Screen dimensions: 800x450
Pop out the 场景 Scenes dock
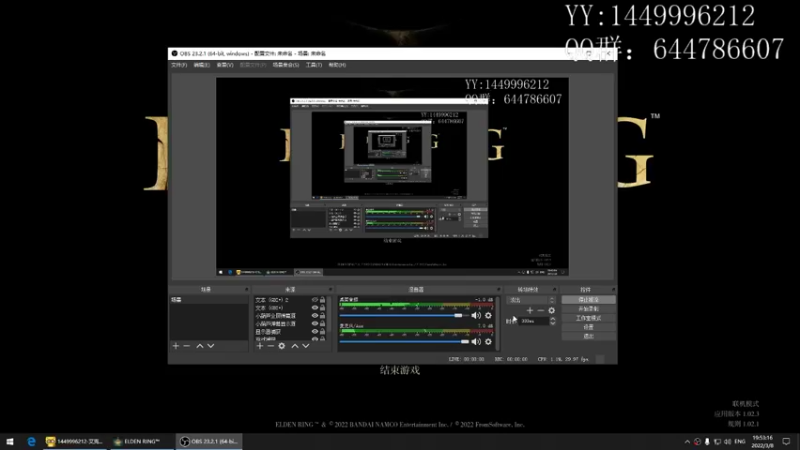point(246,289)
